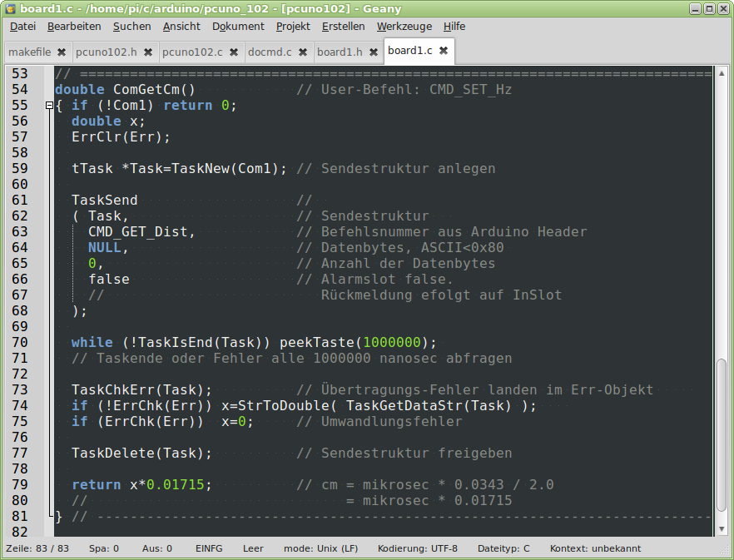The height and width of the screenshot is (560, 734).
Task: Open the Suchen menu
Action: [131, 26]
